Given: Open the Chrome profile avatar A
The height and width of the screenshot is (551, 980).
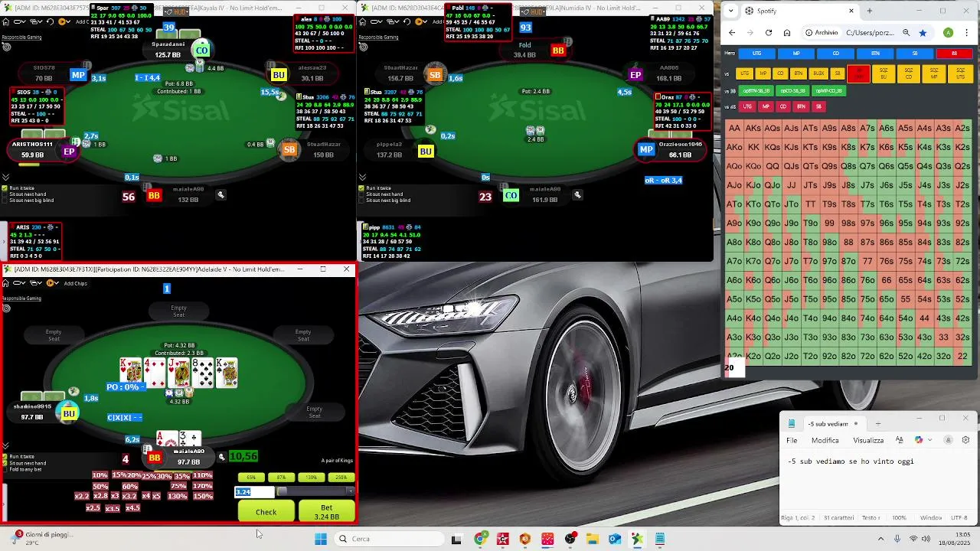Looking at the screenshot, I should point(949,33).
